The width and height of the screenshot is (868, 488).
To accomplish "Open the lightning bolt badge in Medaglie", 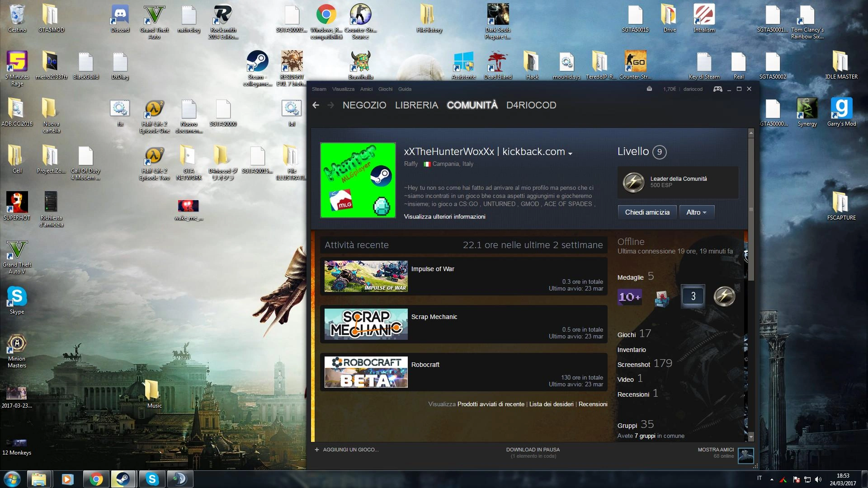I will pos(724,296).
